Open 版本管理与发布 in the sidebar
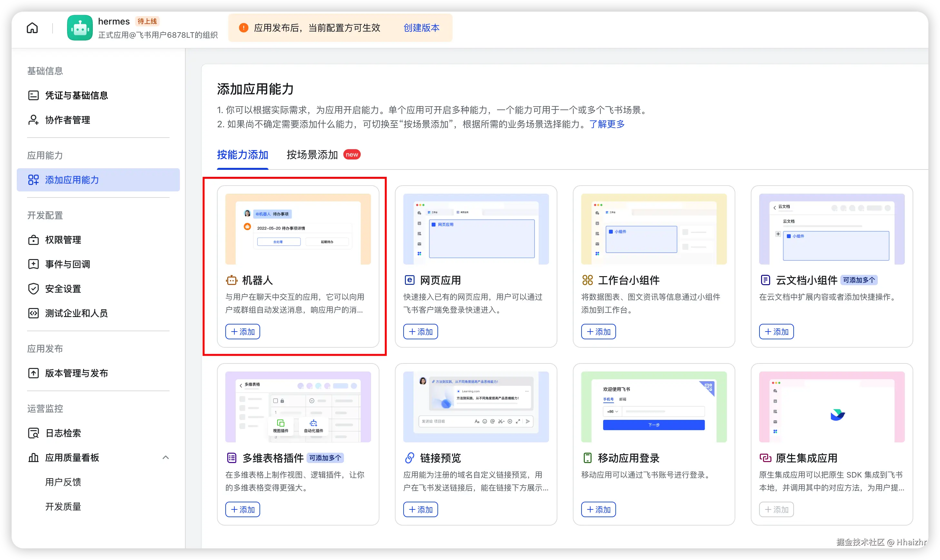The height and width of the screenshot is (560, 940). (x=77, y=373)
